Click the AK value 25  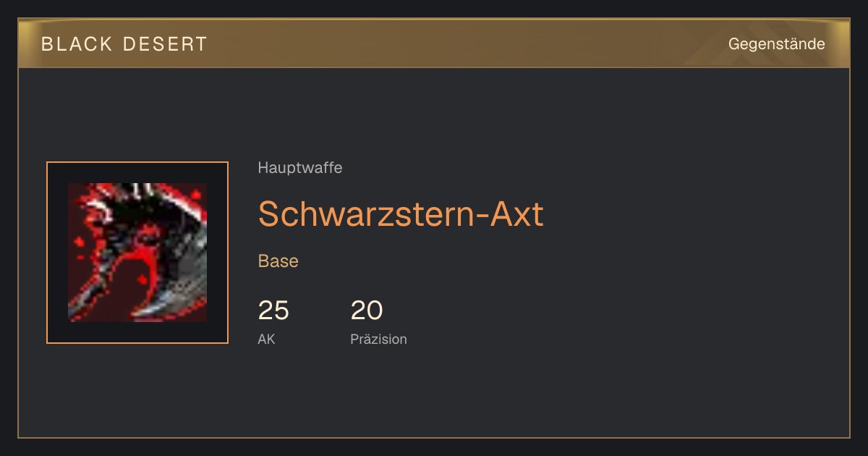click(273, 311)
